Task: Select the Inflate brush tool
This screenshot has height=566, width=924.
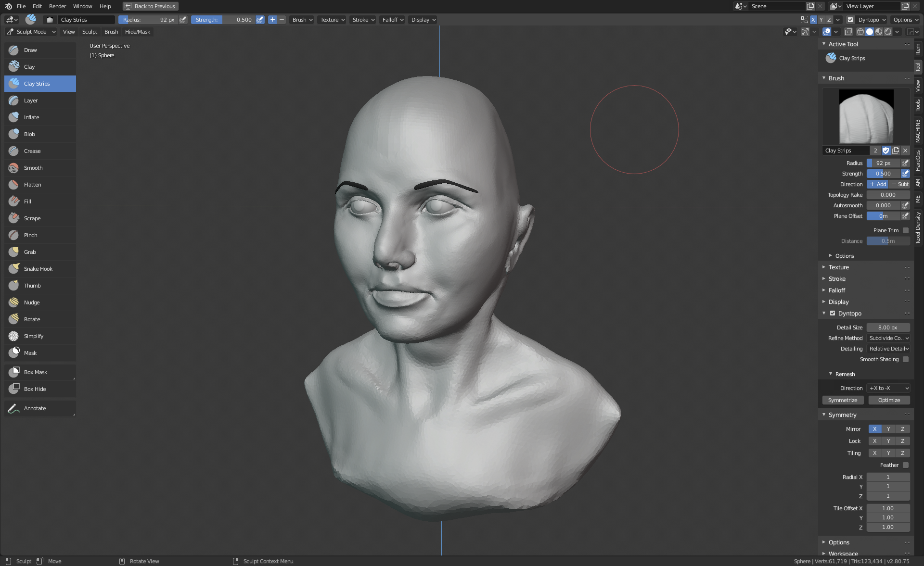Action: coord(32,117)
